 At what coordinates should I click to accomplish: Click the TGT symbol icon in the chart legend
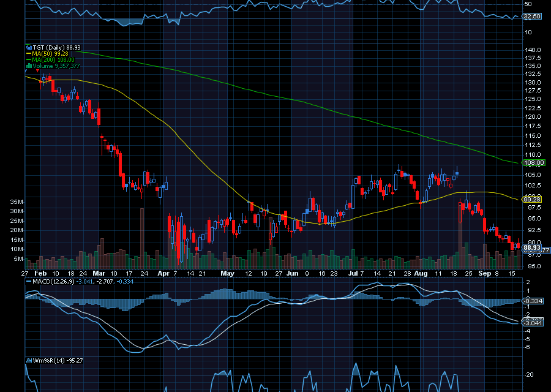(28, 47)
